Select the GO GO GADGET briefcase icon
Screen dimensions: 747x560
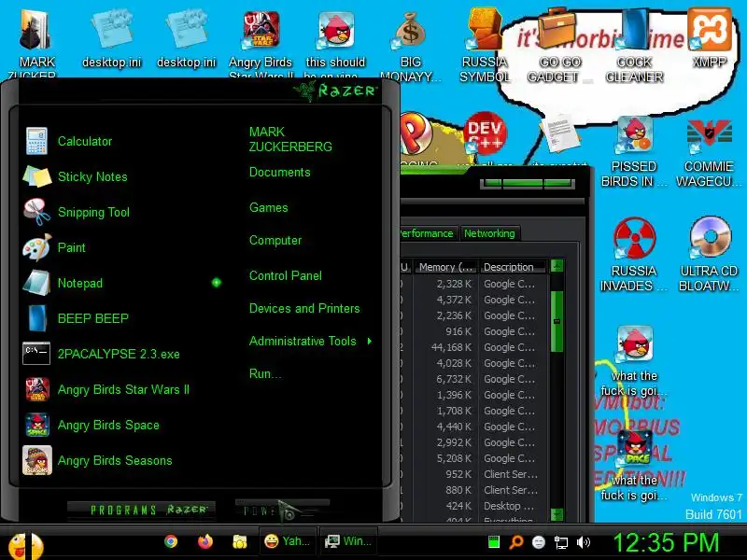[x=558, y=46]
